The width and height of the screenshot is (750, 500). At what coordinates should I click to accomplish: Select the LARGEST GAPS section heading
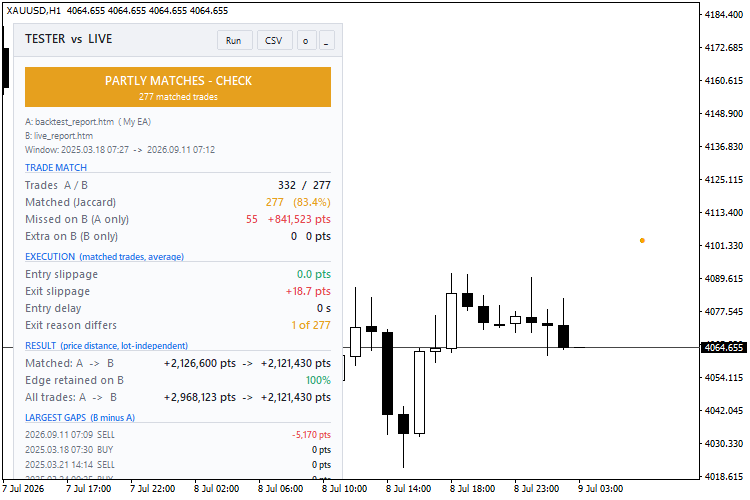coord(80,417)
